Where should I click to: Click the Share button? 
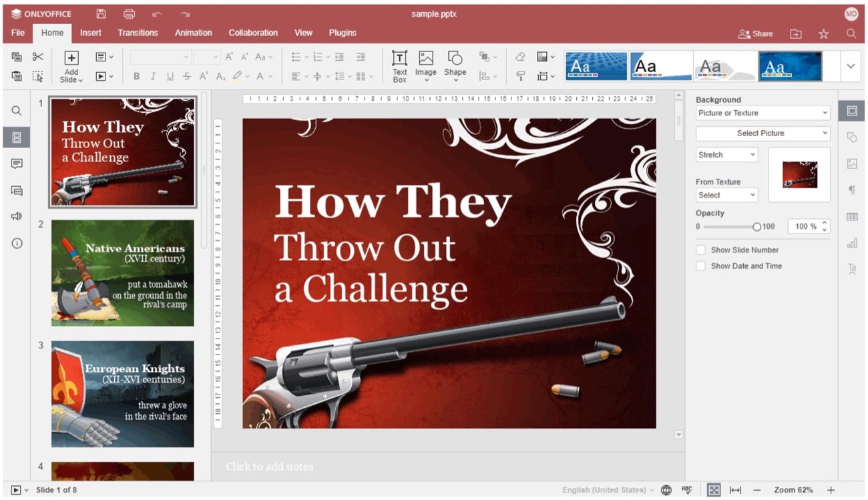click(755, 33)
